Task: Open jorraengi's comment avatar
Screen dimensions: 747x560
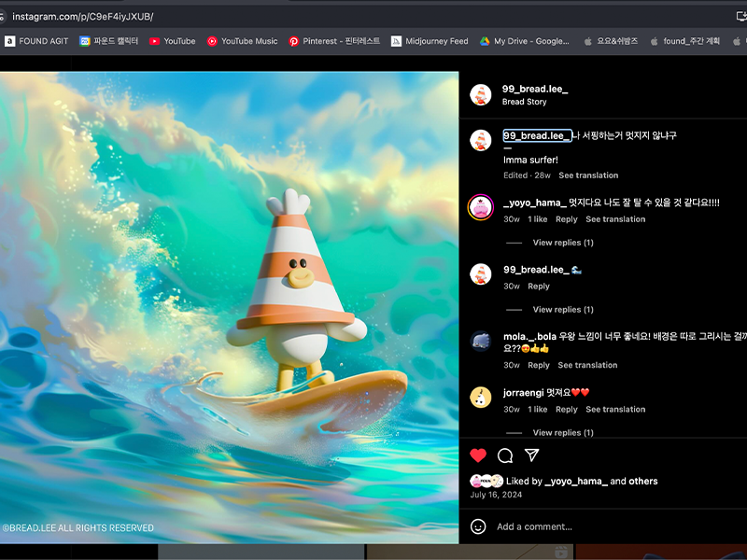Action: pyautogui.click(x=480, y=398)
